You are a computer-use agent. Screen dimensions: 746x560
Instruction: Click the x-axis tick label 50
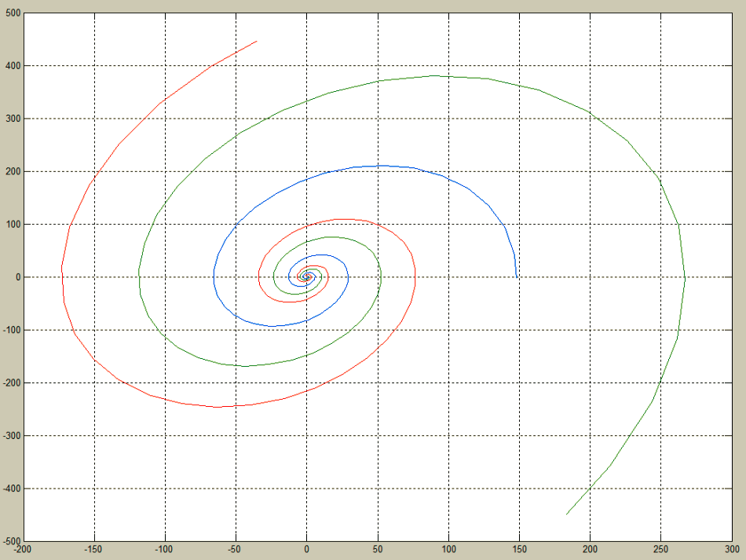coord(378,550)
